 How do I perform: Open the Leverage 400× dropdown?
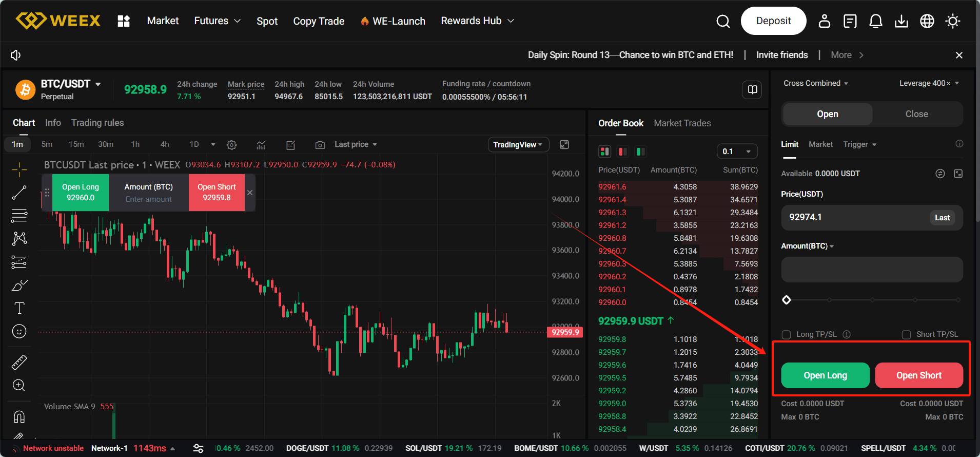pyautogui.click(x=929, y=83)
